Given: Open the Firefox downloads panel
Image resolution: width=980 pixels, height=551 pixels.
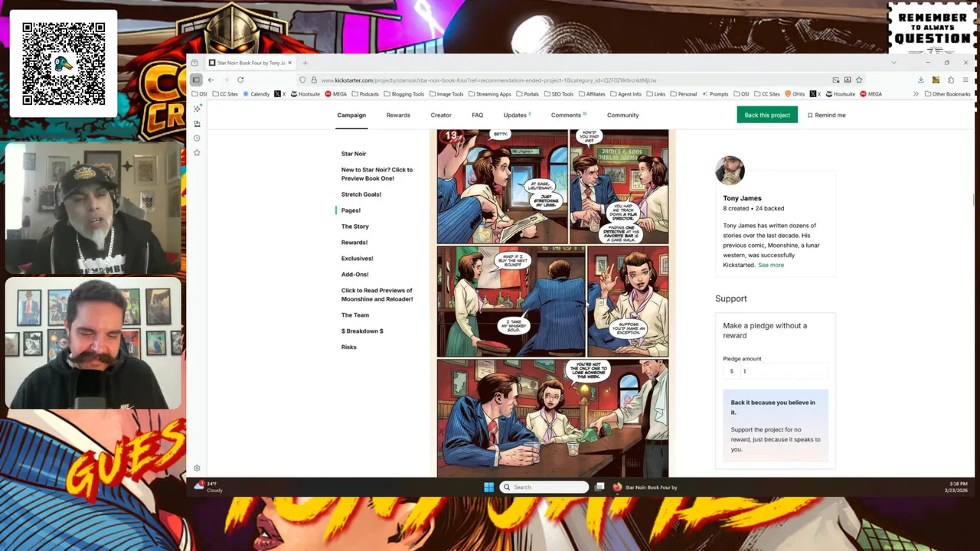Looking at the screenshot, I should (x=920, y=80).
